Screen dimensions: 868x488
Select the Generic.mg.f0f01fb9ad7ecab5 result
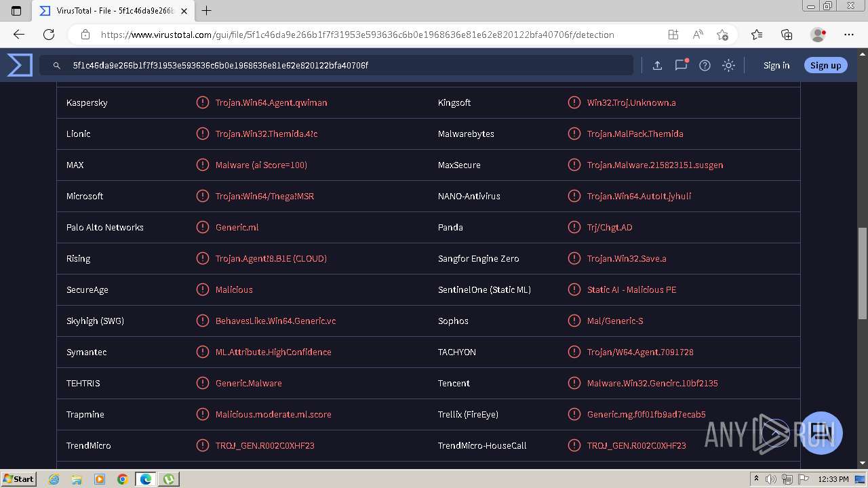(x=646, y=414)
